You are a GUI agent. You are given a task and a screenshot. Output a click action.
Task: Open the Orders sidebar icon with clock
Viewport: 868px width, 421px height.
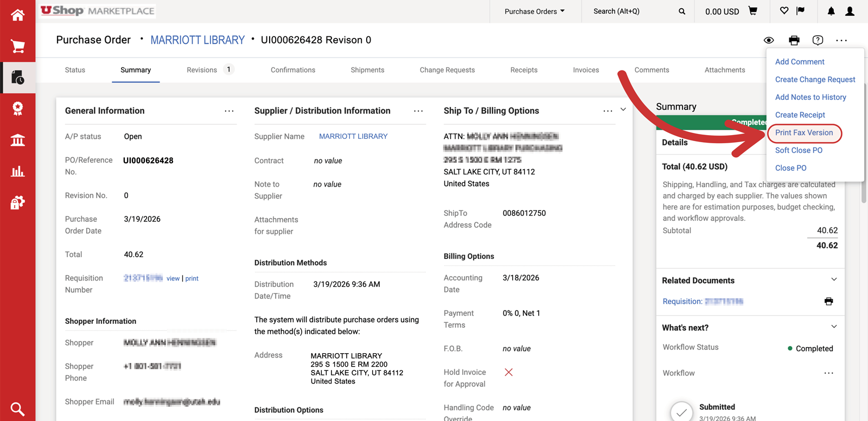[17, 78]
